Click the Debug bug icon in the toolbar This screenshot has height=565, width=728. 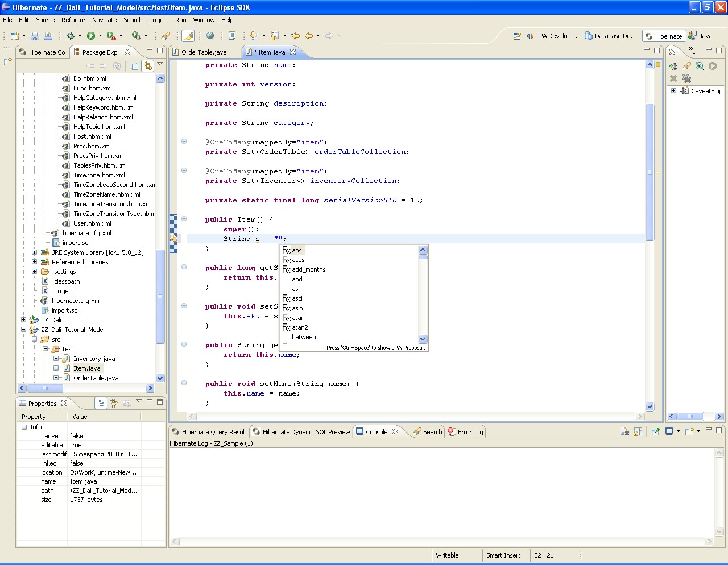(71, 36)
